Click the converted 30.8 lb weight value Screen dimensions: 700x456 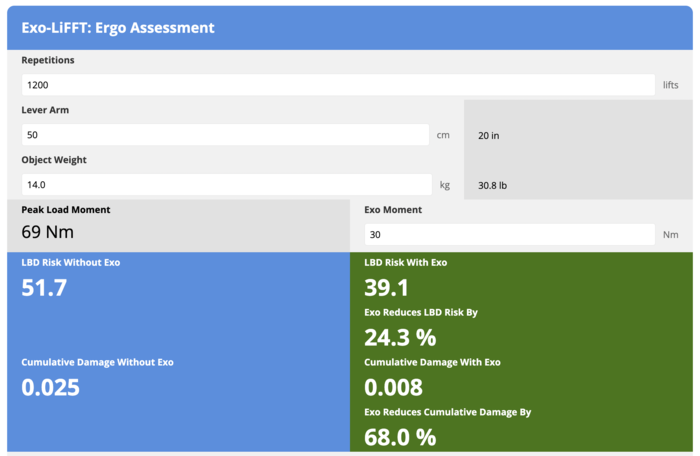click(494, 185)
